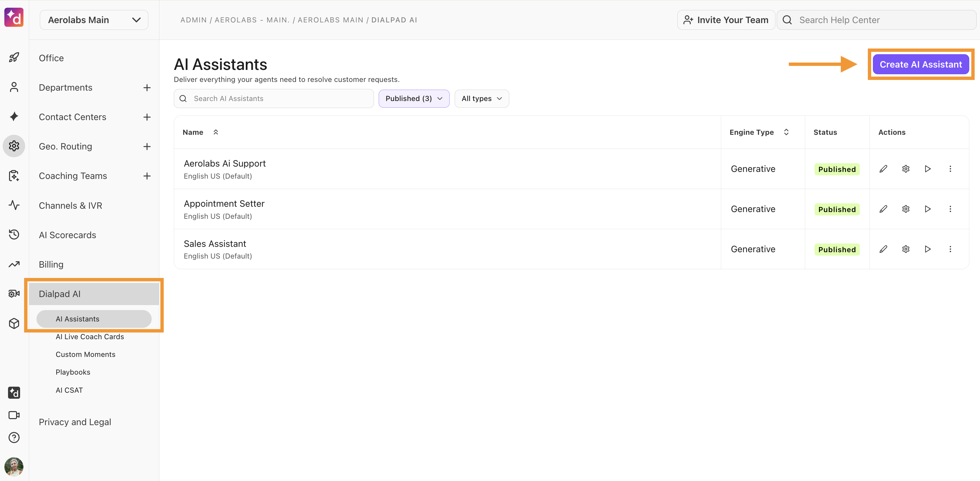Open the clipboard sparkle icon in rail
This screenshot has width=980, height=481.
click(x=14, y=176)
